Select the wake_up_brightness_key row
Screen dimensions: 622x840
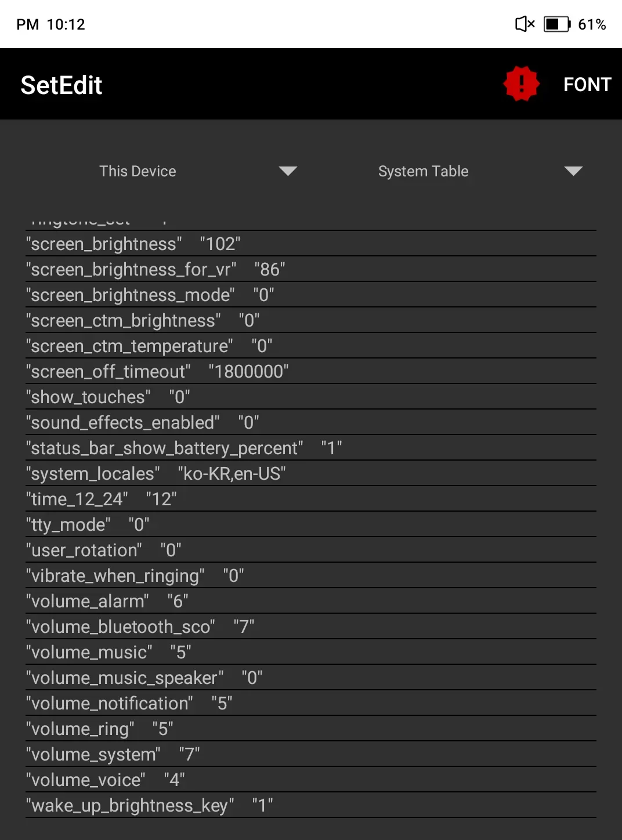click(311, 805)
